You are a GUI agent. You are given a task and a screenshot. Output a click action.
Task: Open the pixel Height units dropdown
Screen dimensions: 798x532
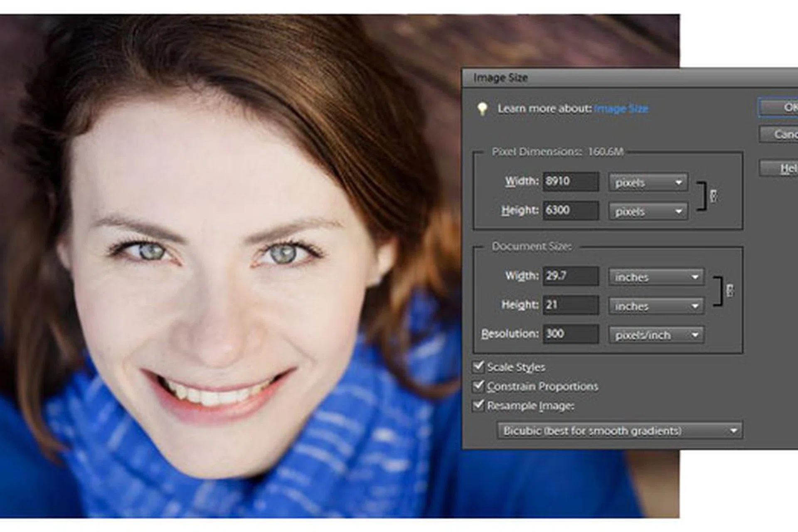pyautogui.click(x=648, y=212)
